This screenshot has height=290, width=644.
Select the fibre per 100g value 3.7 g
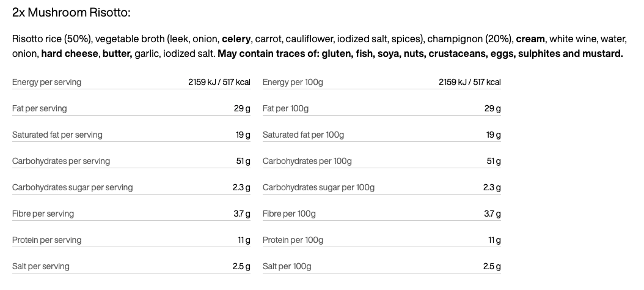492,214
